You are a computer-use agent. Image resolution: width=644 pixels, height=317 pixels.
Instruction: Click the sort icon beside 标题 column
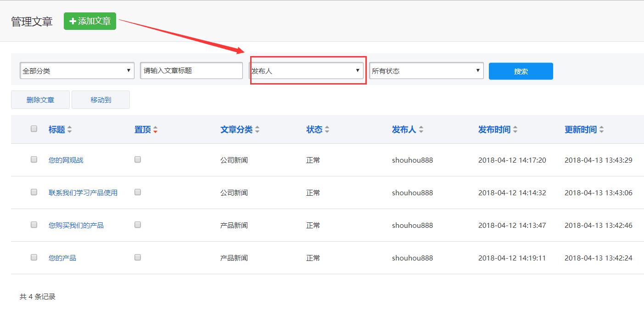click(69, 130)
